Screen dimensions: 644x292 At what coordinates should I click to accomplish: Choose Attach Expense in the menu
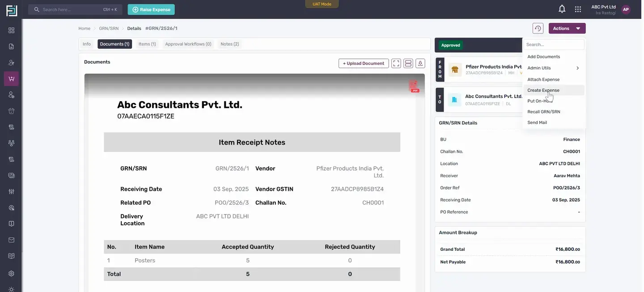[554, 79]
